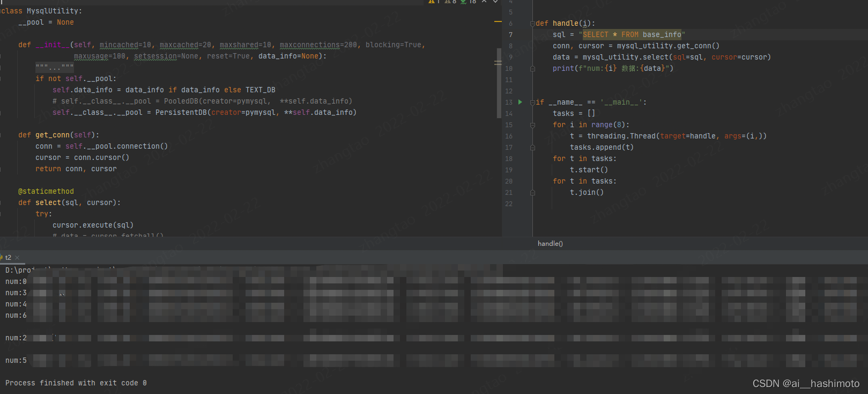Viewport: 868px width, 394px height.
Task: Click tasks.append(t) on line 17
Action: 602,148
